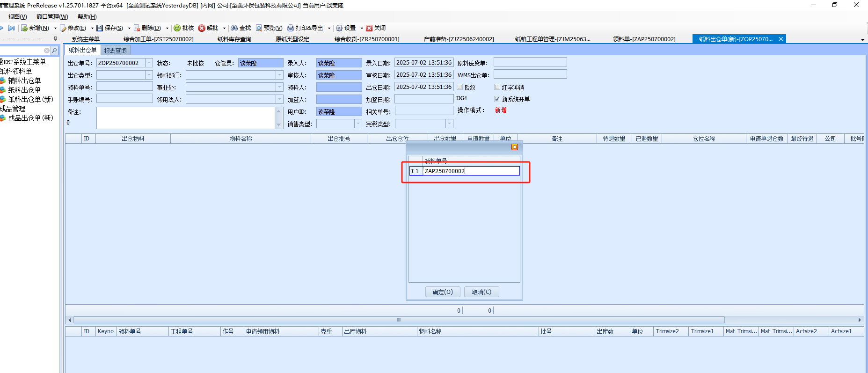The image size is (868, 373).
Task: Click the Keyno column header in lower grid
Action: pos(106,331)
